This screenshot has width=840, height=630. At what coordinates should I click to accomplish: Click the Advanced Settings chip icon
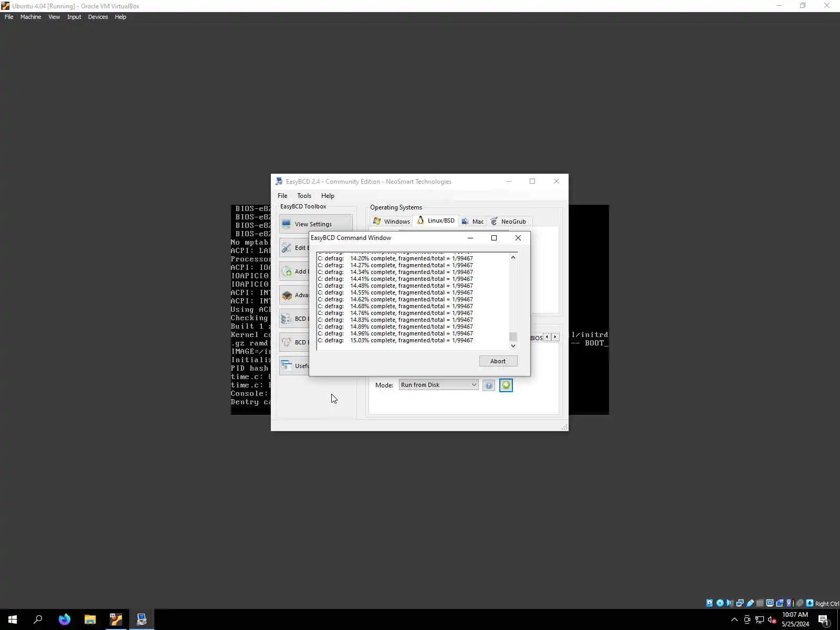(x=287, y=295)
